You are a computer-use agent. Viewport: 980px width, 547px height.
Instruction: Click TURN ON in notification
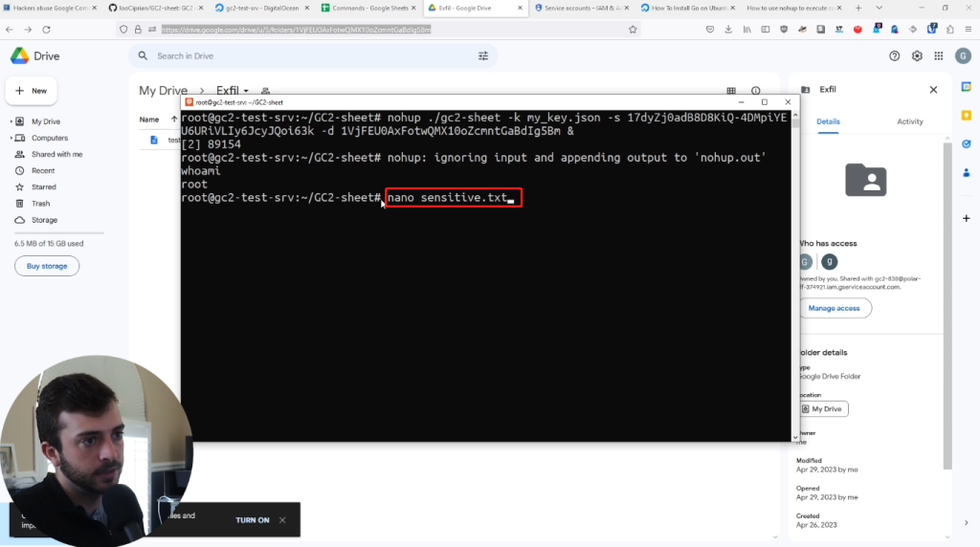pos(253,520)
